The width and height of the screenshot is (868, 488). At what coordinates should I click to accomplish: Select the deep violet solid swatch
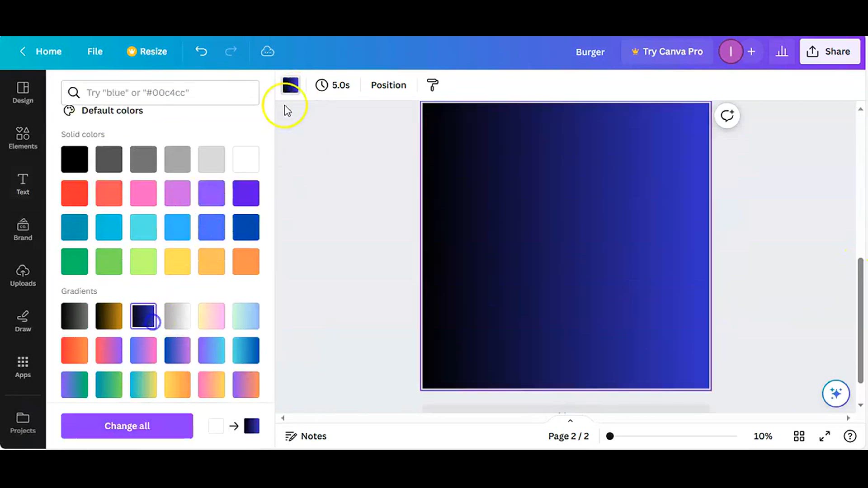(x=246, y=193)
